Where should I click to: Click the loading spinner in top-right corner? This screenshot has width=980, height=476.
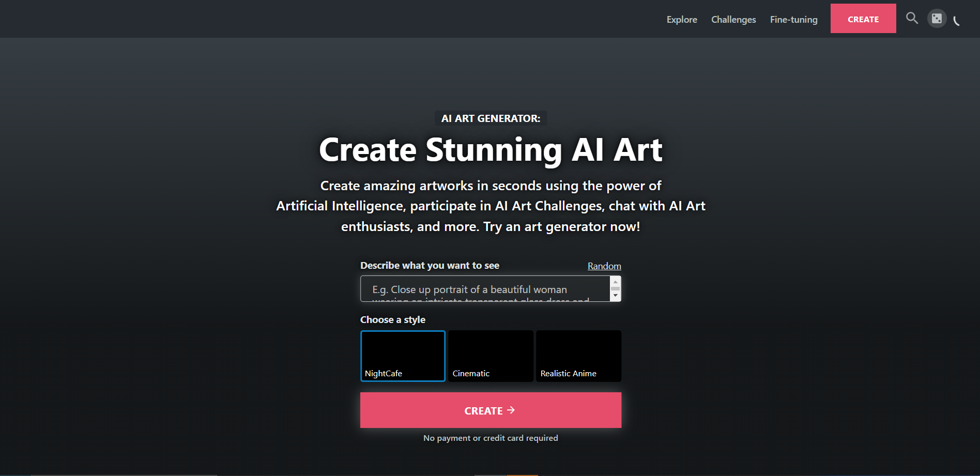[957, 21]
